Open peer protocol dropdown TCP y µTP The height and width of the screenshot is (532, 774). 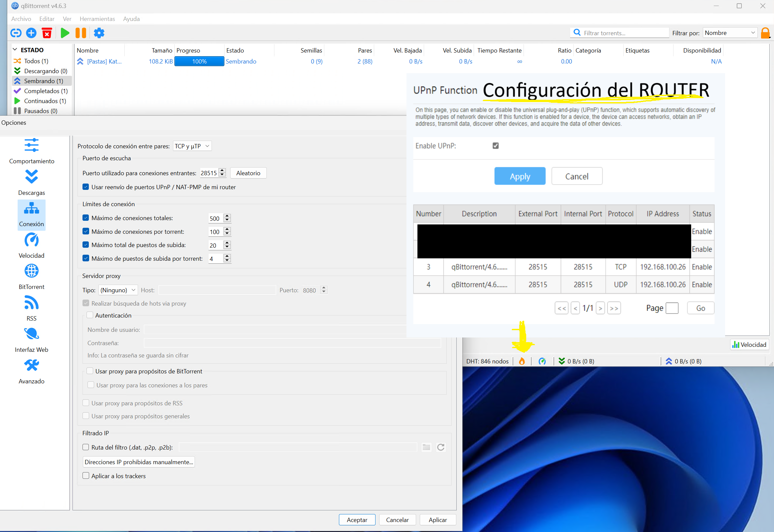192,146
